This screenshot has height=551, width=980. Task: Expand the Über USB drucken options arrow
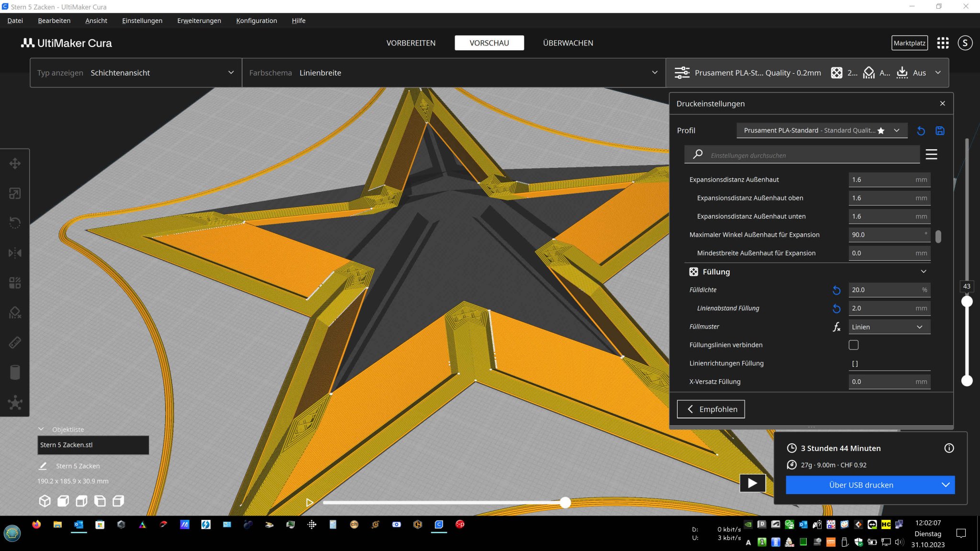pos(946,485)
